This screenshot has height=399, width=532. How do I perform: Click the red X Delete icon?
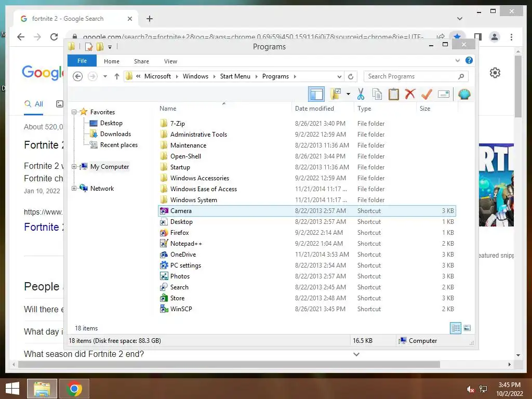[410, 94]
